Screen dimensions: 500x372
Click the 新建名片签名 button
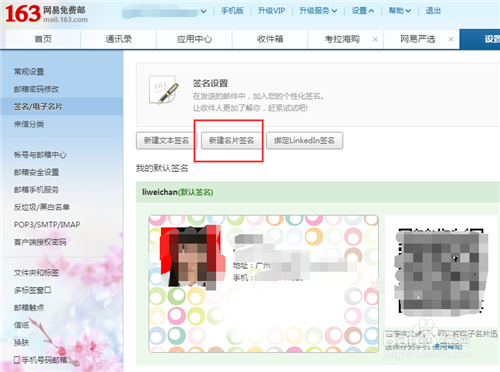231,141
